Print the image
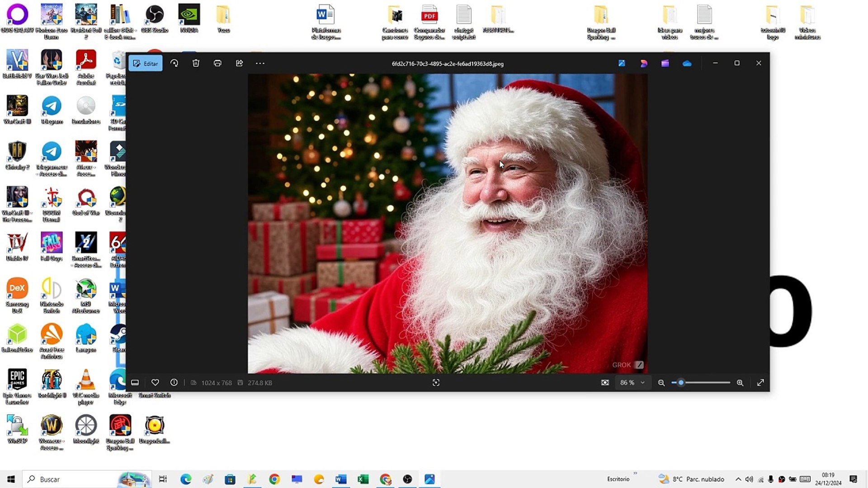868x488 pixels. pyautogui.click(x=217, y=63)
